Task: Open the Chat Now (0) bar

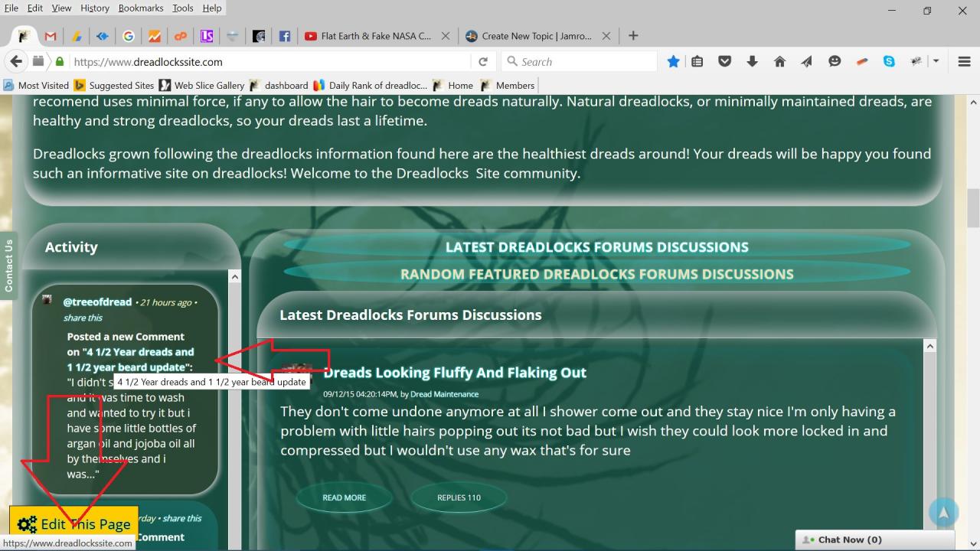Action: click(874, 540)
